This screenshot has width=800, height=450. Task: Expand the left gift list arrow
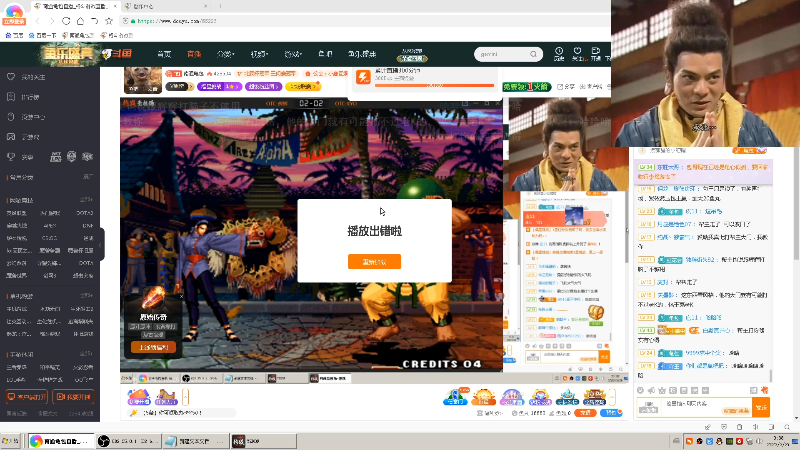coord(185,396)
